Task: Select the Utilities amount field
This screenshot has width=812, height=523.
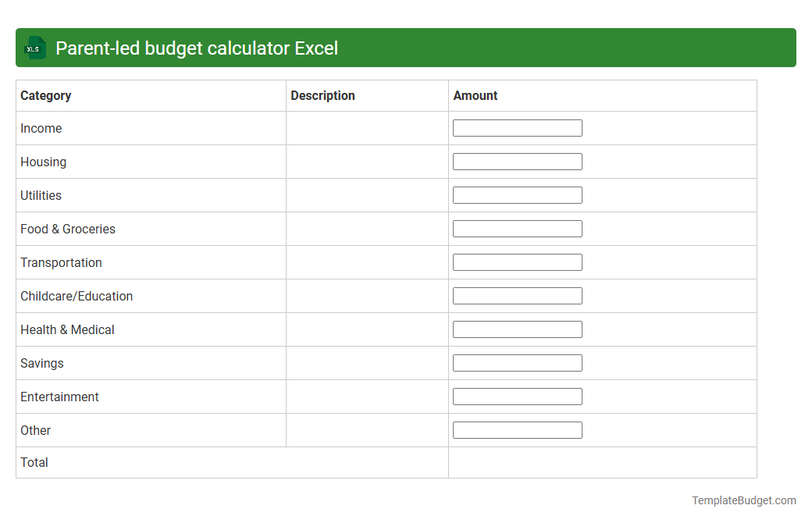Action: point(517,194)
